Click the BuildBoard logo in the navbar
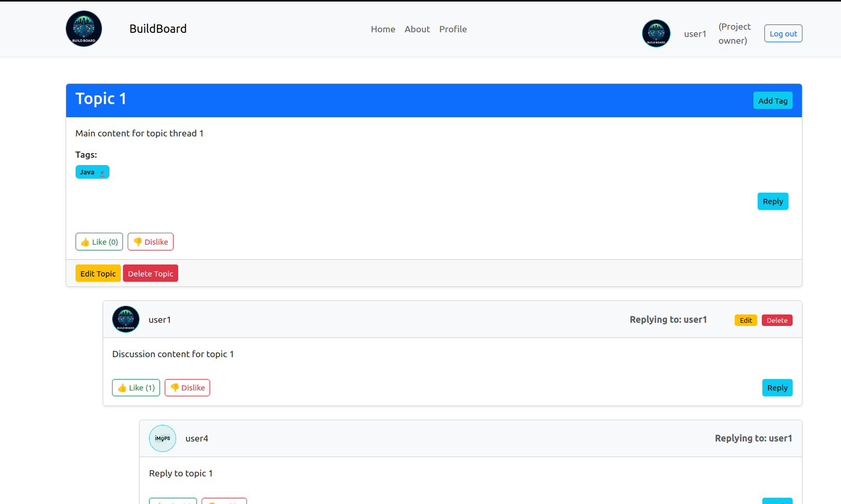The image size is (841, 504). tap(84, 29)
